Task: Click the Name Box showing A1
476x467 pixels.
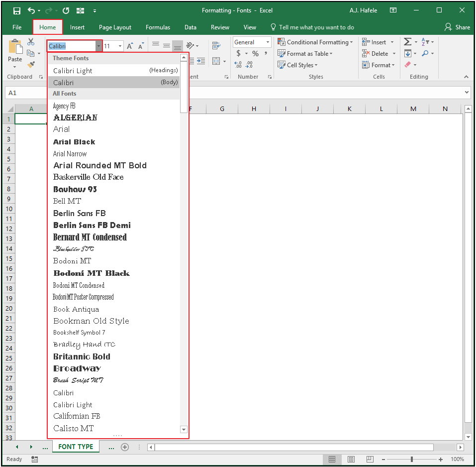Action: pyautogui.click(x=25, y=93)
